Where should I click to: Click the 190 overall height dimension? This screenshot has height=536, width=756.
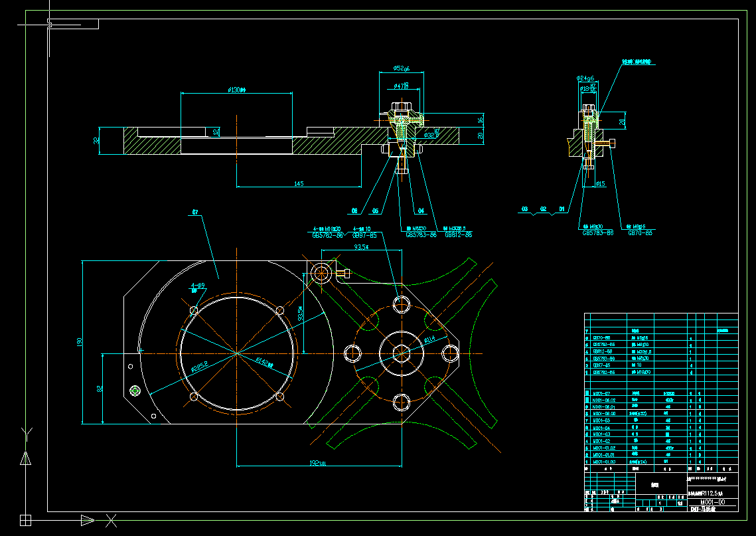(80, 341)
